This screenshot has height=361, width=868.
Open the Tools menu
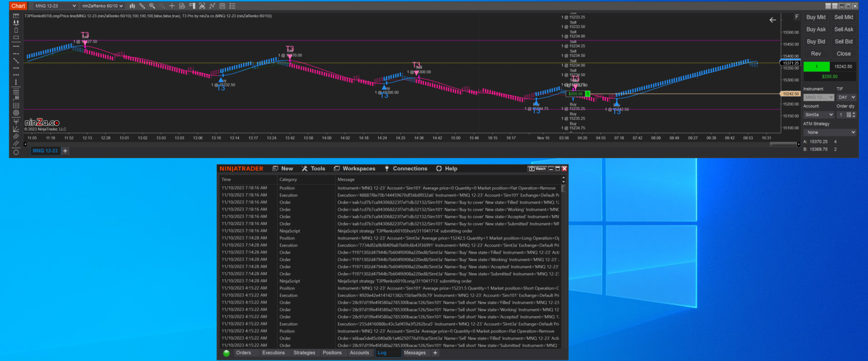pos(313,169)
